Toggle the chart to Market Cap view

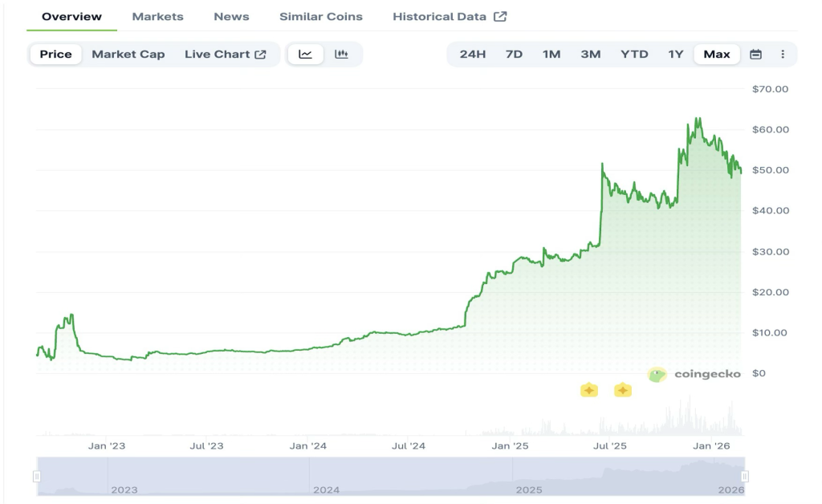click(x=128, y=54)
